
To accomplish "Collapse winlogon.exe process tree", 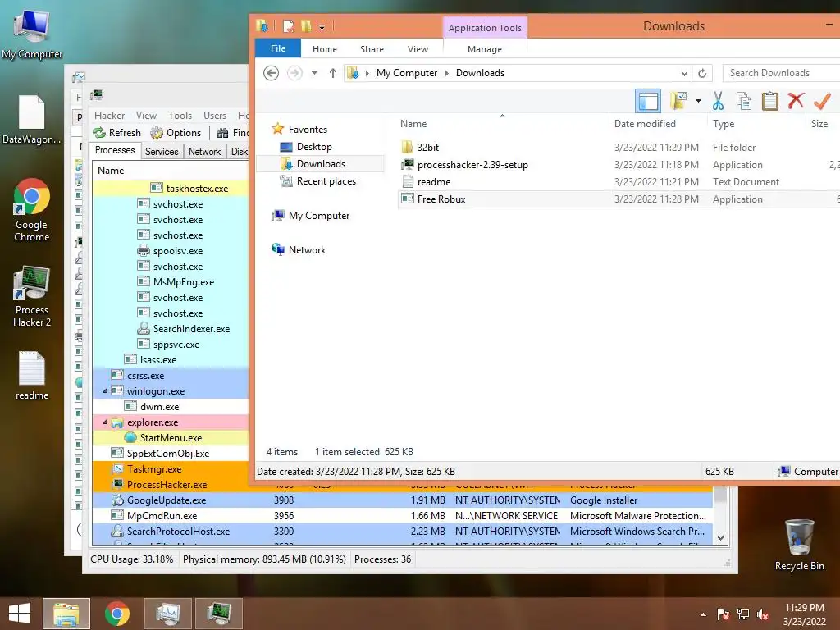I will click(105, 391).
